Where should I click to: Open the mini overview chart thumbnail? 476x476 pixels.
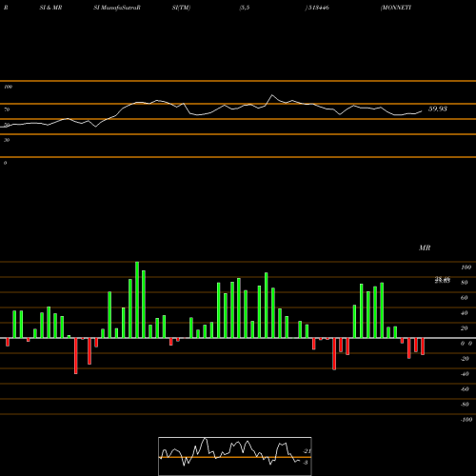tap(235, 456)
